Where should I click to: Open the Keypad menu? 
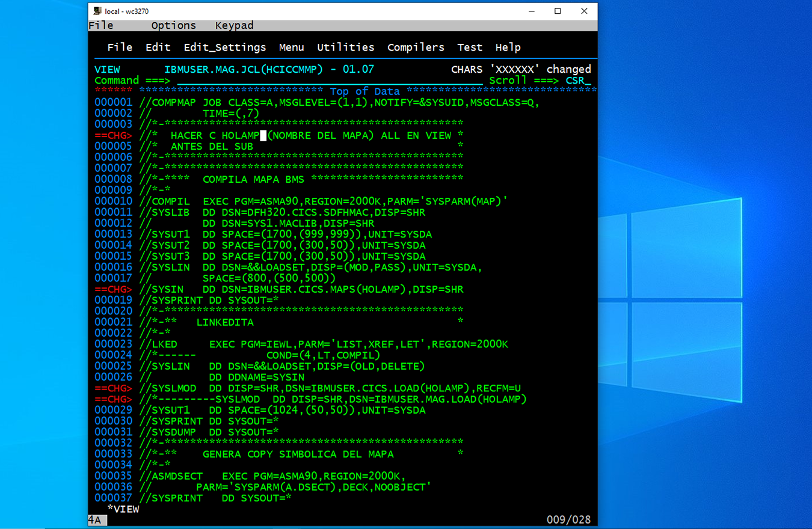tap(234, 25)
